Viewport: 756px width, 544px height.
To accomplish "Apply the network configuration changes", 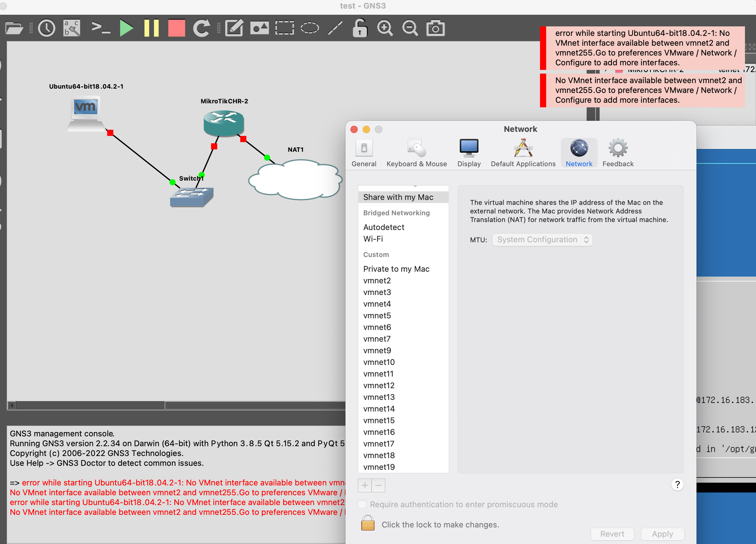I will pos(662,534).
